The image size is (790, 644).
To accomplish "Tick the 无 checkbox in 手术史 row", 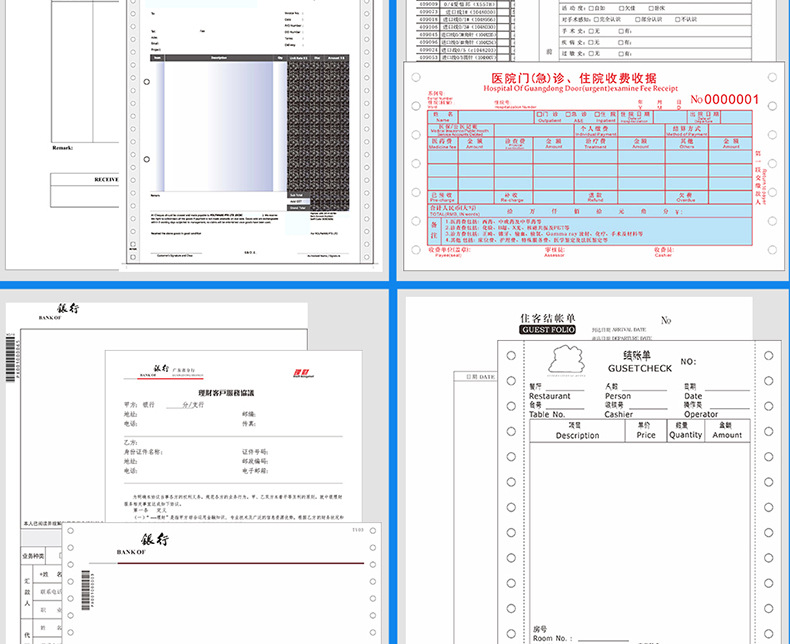I will point(591,31).
